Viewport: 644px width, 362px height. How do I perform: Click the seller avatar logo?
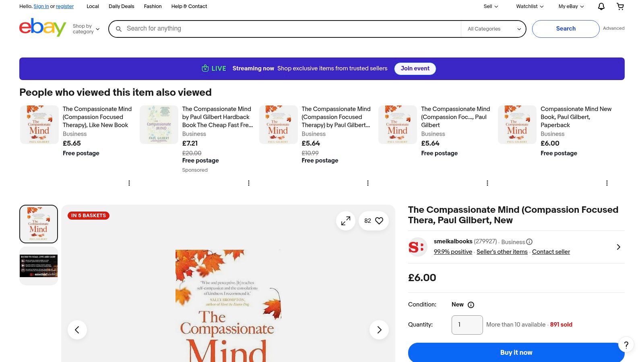417,247
